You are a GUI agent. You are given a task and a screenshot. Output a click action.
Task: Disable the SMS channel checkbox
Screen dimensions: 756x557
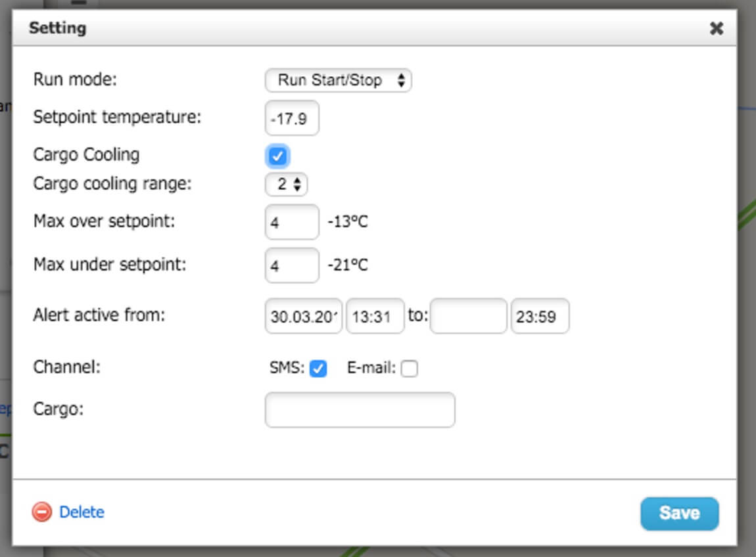(318, 369)
